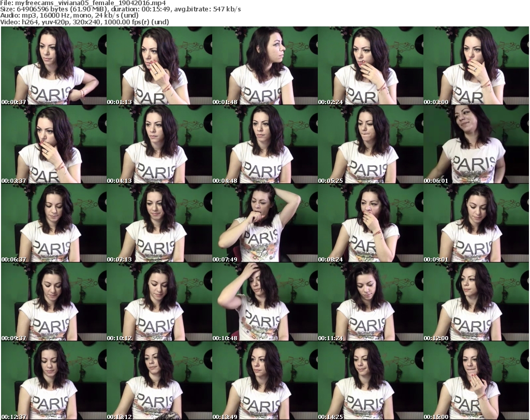Click the thumbnail stamped 00:12:00
This screenshot has height=420, width=530.
tap(476, 302)
